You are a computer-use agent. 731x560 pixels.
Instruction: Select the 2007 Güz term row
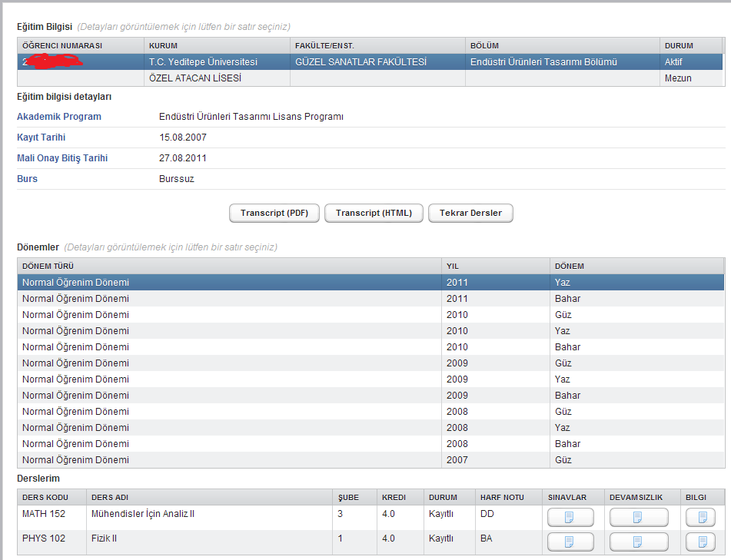[370, 460]
